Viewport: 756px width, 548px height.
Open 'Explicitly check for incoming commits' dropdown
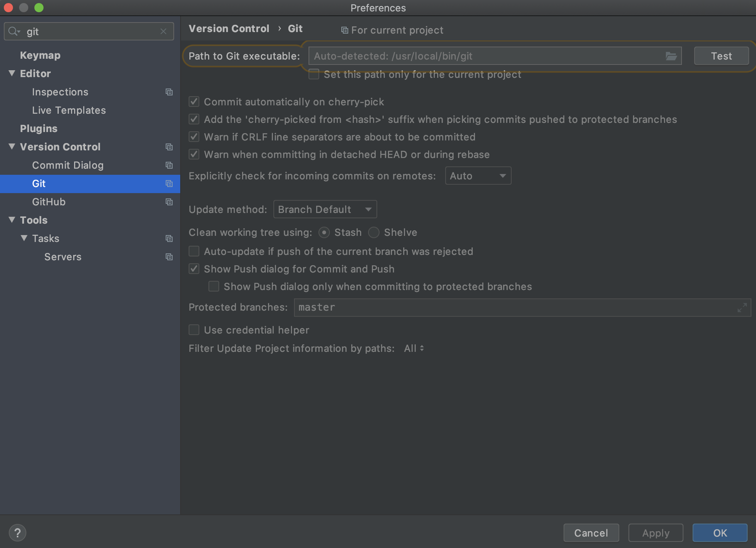tap(477, 176)
